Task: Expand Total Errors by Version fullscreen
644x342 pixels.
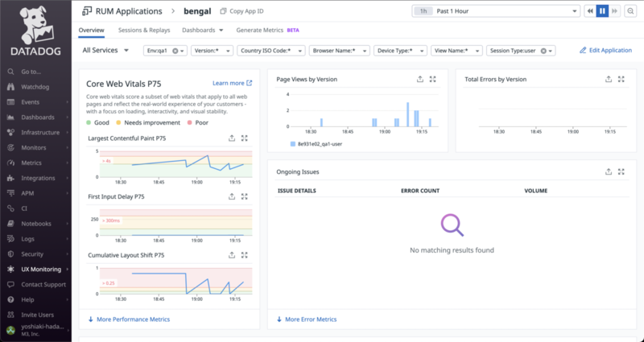Action: pos(621,79)
